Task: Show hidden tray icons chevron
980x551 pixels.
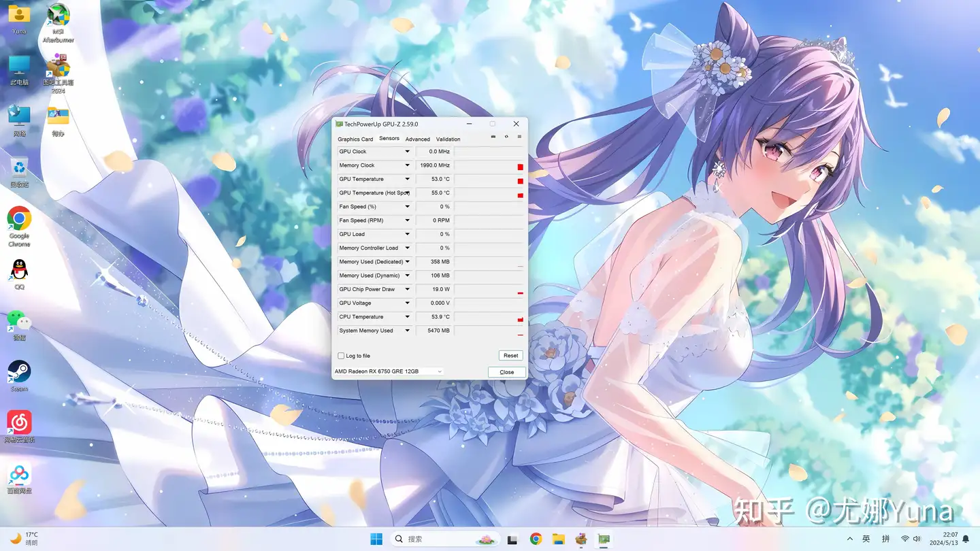Action: pyautogui.click(x=849, y=539)
